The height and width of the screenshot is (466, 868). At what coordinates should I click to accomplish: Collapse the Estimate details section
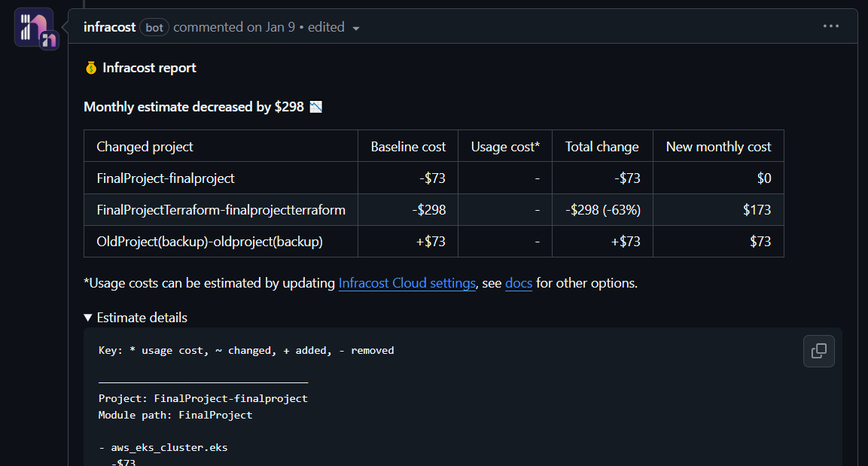coord(136,318)
